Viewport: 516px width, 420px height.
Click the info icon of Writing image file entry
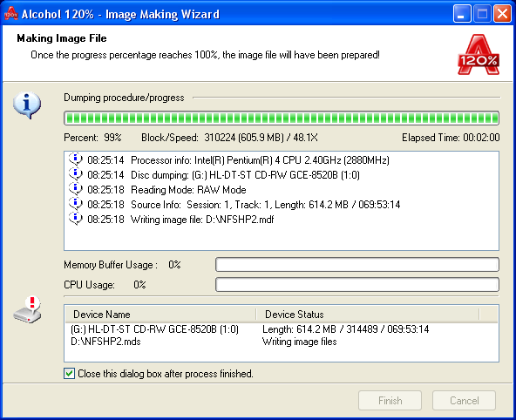(75, 219)
